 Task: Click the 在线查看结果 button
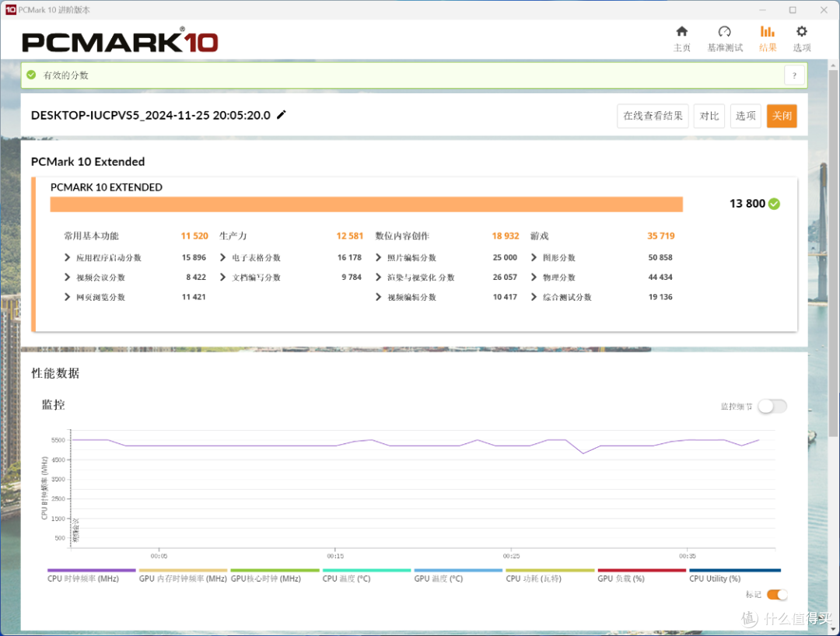(x=653, y=116)
